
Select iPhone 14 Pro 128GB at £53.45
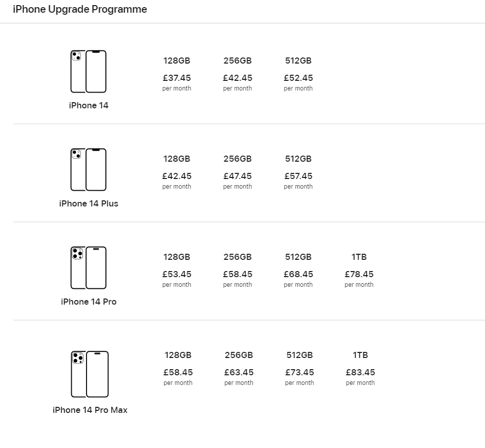coord(177,271)
